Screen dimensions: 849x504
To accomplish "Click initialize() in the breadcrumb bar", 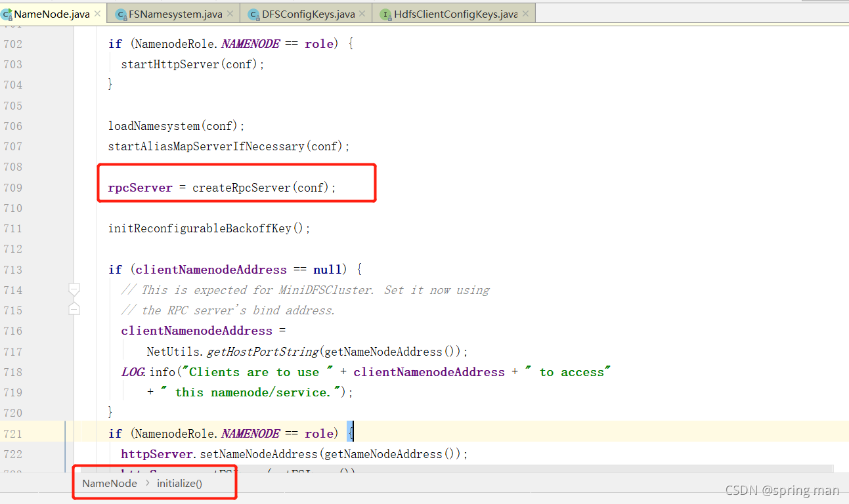I will (179, 483).
